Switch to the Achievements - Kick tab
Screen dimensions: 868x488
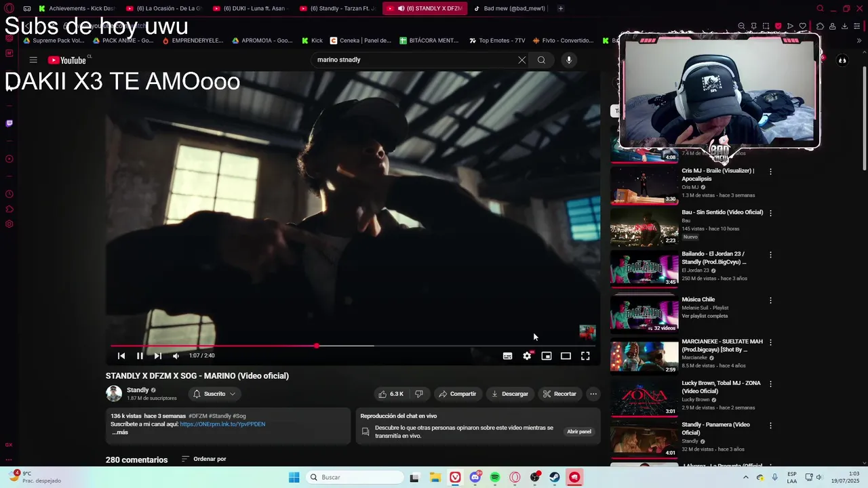pyautogui.click(x=77, y=8)
